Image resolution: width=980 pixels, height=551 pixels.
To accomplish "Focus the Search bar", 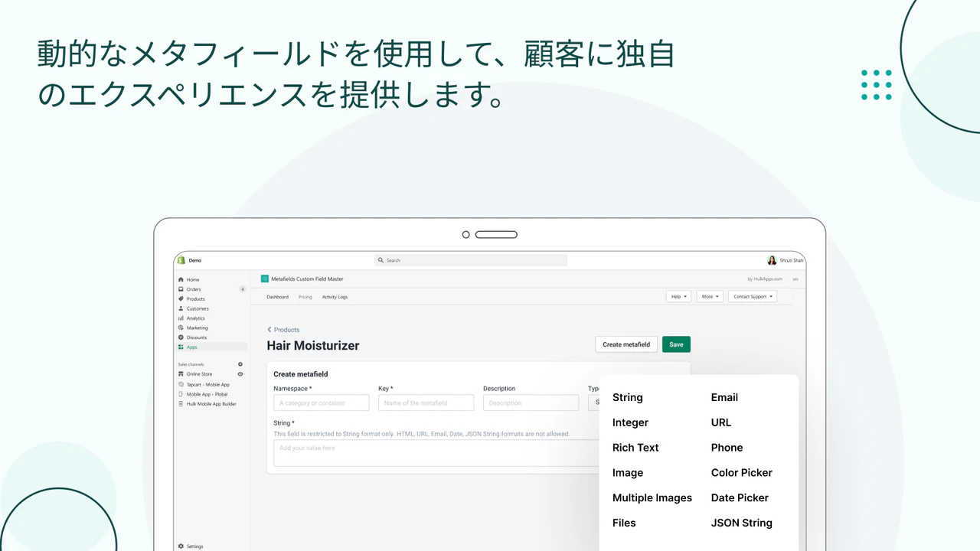I will pos(471,260).
